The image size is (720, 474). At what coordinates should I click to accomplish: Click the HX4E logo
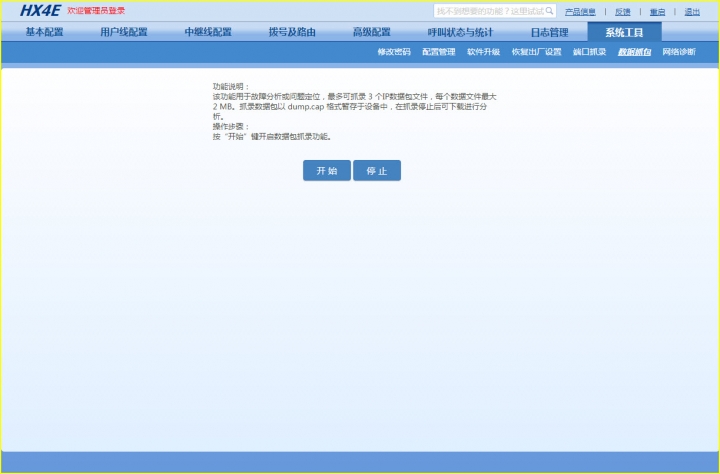[40, 11]
